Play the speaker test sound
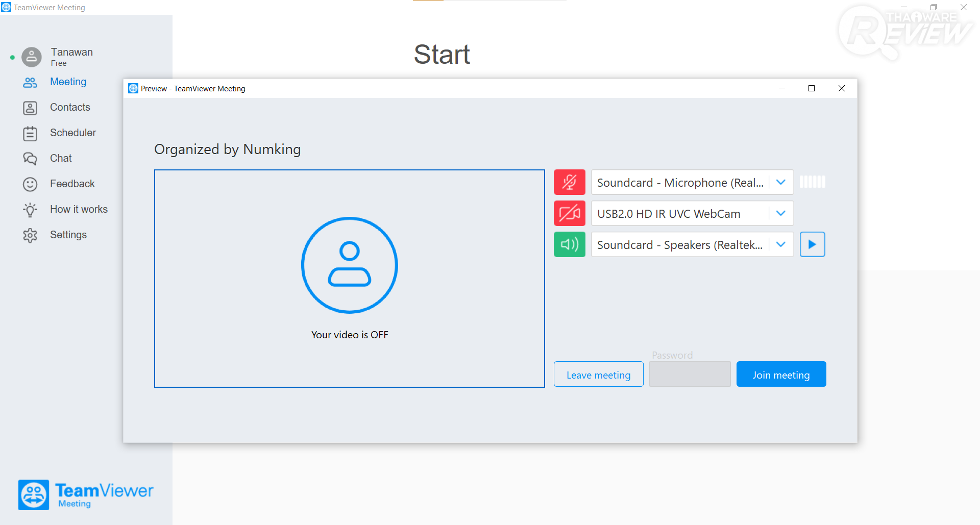This screenshot has width=980, height=525. point(813,244)
